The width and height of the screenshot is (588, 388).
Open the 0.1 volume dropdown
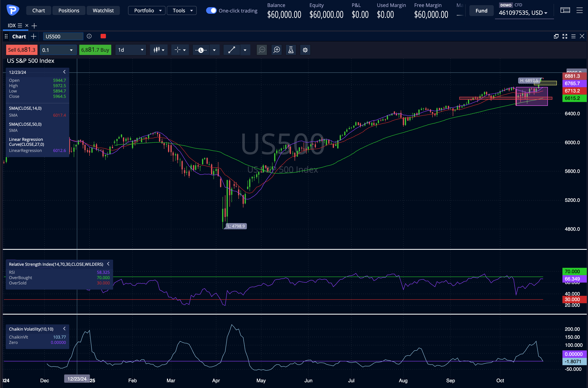click(58, 50)
